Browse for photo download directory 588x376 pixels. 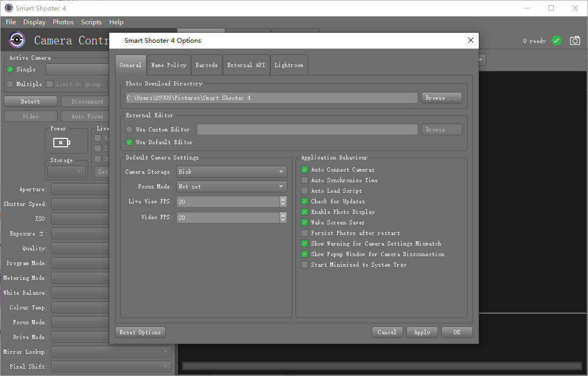click(x=441, y=98)
